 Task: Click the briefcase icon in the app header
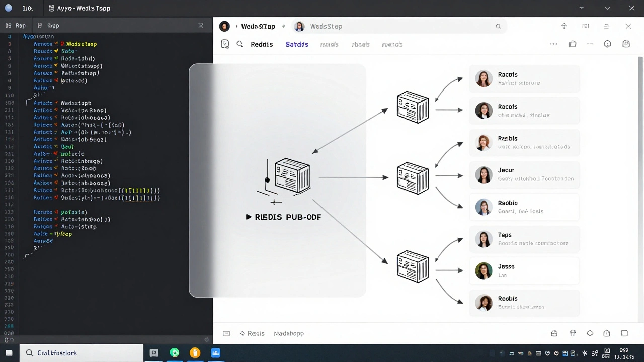572,44
